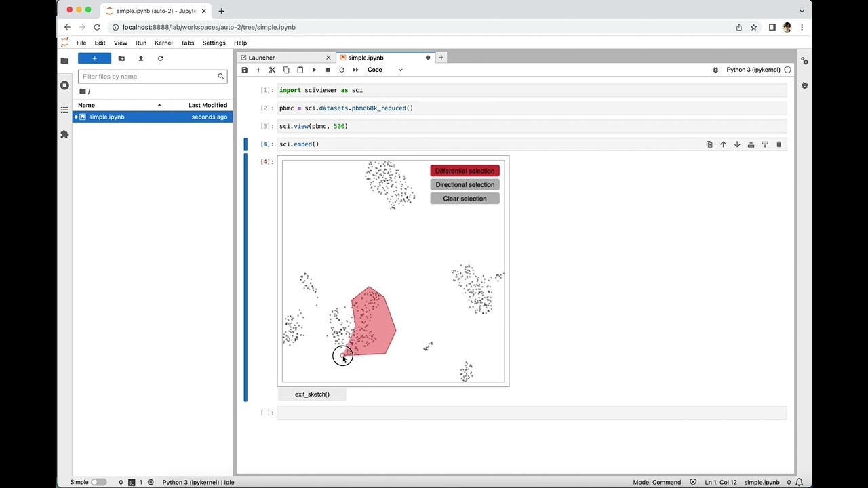
Task: Sort files by Name column header
Action: (121, 105)
